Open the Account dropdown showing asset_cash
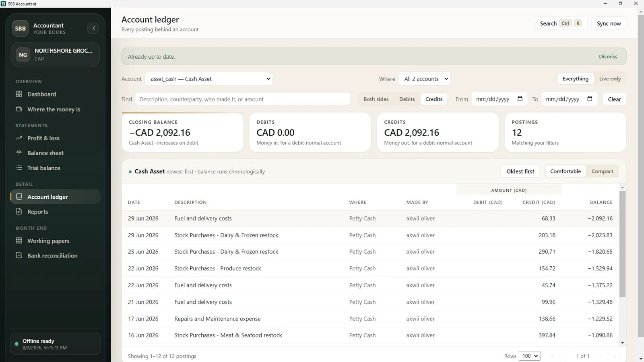Image resolution: width=644 pixels, height=362 pixels. point(209,79)
